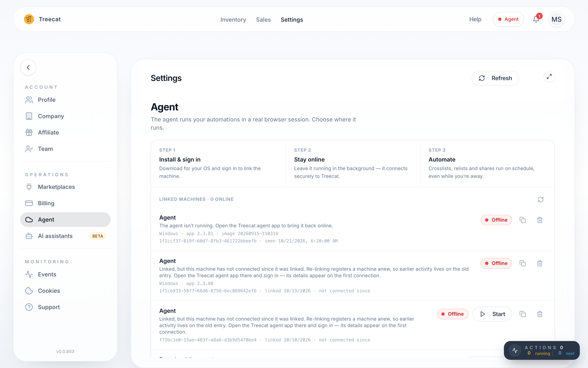The image size is (588, 368).
Task: Open AI assistants settings
Action: [65, 236]
